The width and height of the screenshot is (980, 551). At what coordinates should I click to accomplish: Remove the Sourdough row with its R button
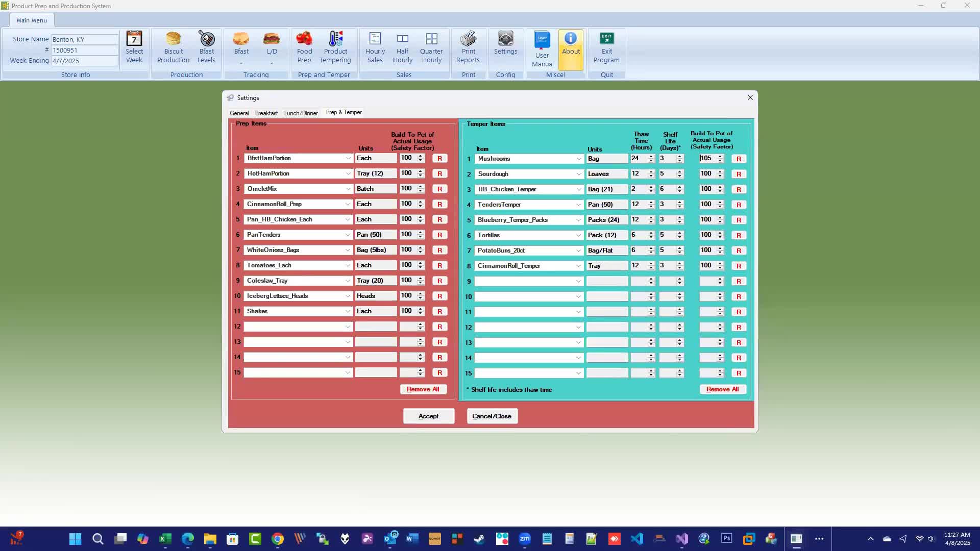pos(739,174)
